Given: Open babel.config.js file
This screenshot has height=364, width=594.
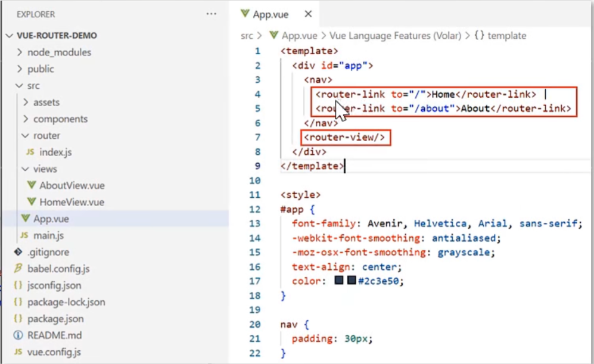Looking at the screenshot, I should tap(59, 269).
